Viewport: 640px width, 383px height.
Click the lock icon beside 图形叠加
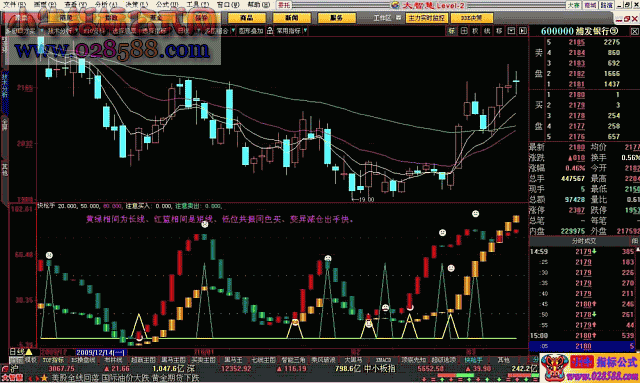(x=270, y=31)
